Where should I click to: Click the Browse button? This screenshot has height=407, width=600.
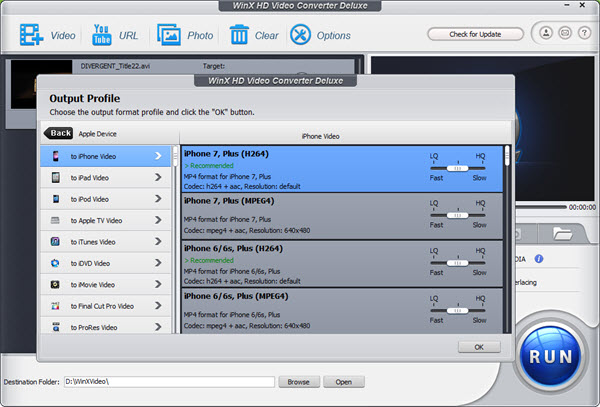299,382
